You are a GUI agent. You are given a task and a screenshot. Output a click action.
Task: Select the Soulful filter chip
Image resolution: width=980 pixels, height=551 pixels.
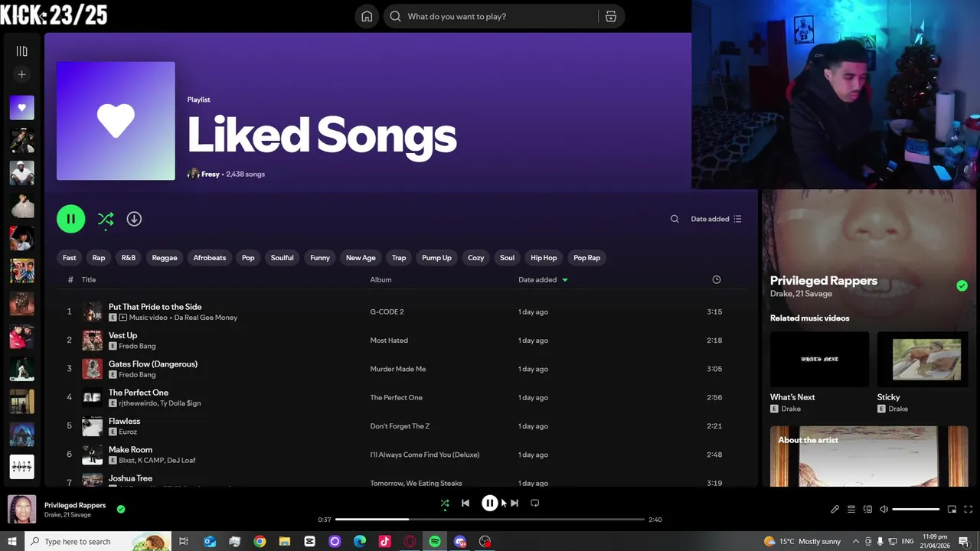click(x=282, y=258)
